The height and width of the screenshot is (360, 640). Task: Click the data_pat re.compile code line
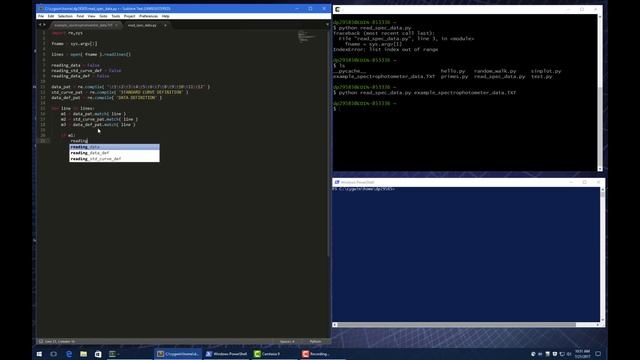click(x=131, y=87)
